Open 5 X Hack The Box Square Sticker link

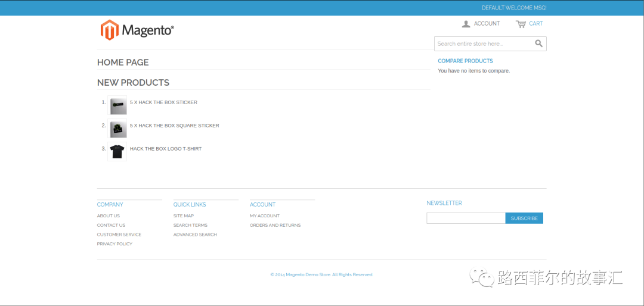175,126
